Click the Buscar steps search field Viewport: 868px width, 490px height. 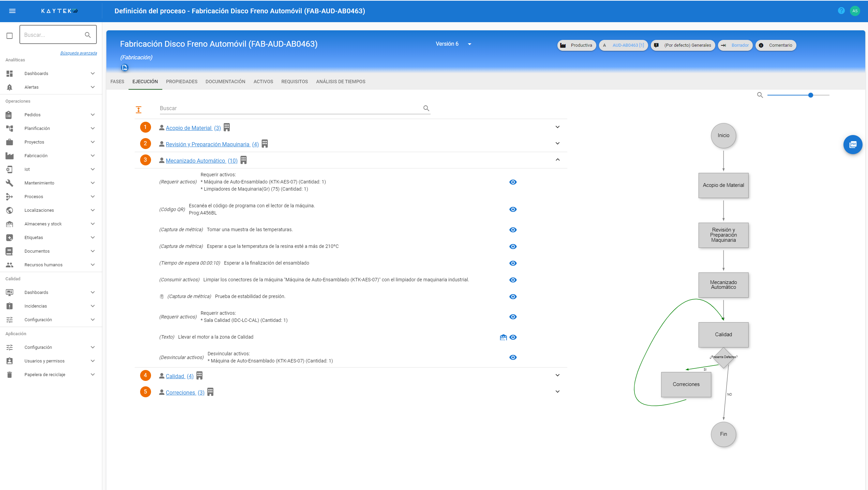click(x=290, y=108)
